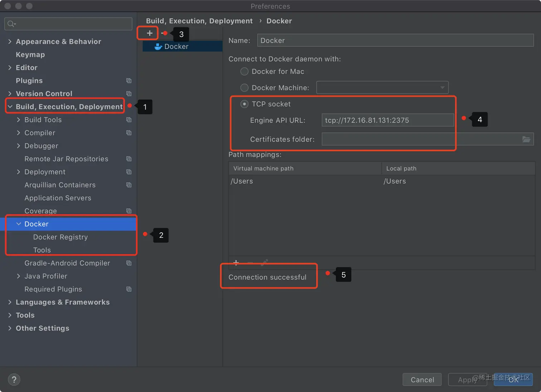Image resolution: width=541 pixels, height=392 pixels.
Task: Click the project icon beside Arquillian Containers
Action: point(129,185)
